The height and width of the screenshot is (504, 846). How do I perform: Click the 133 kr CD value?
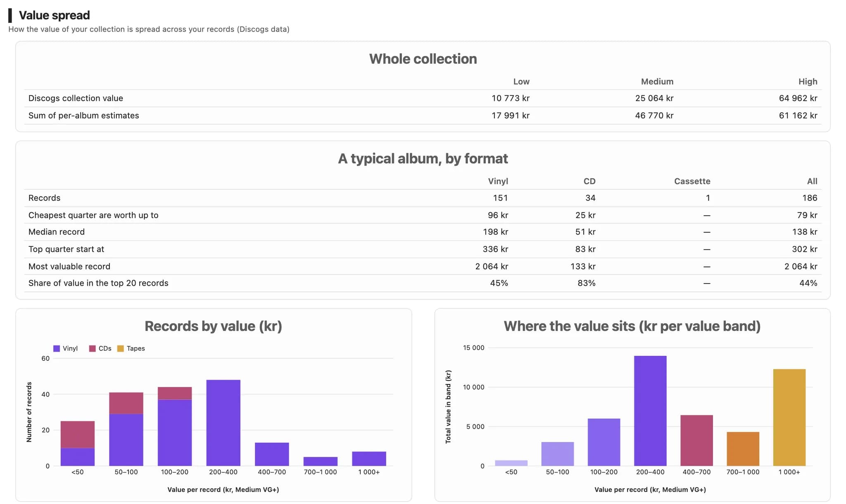click(583, 267)
